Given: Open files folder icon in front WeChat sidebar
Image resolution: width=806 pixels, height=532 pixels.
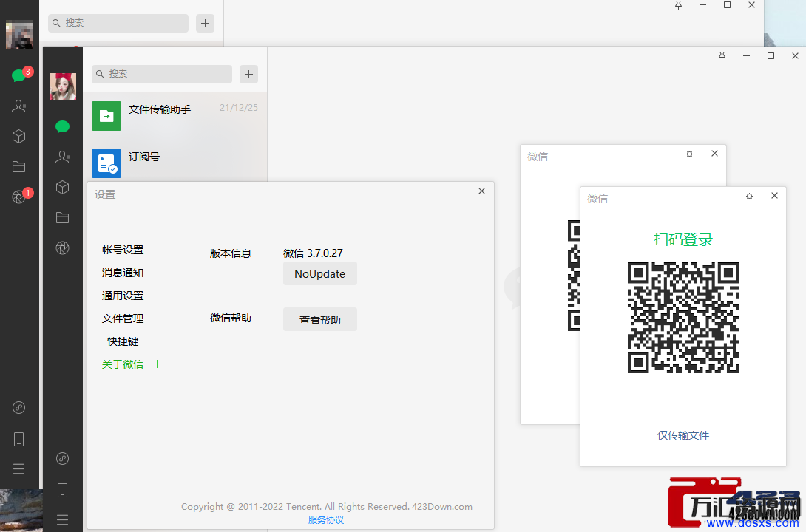Looking at the screenshot, I should [x=63, y=218].
